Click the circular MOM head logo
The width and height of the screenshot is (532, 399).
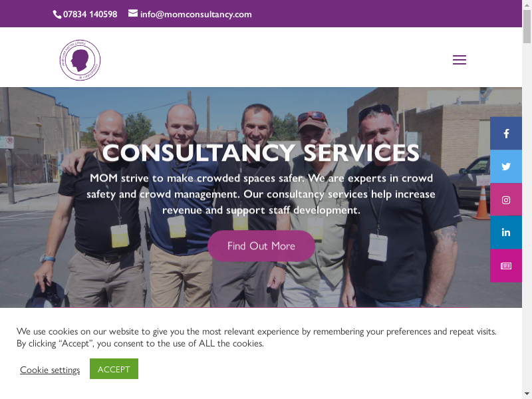pyautogui.click(x=80, y=60)
